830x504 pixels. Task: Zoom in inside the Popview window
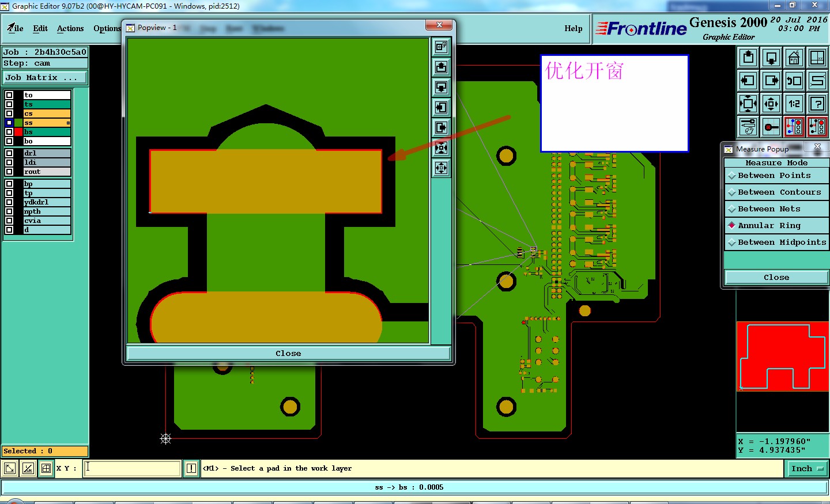441,148
